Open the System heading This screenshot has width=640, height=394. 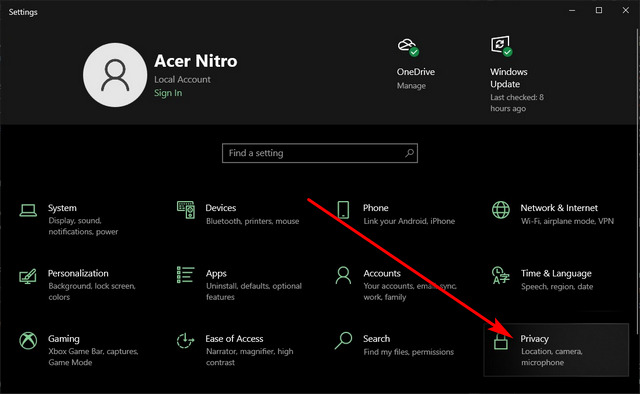(x=62, y=208)
